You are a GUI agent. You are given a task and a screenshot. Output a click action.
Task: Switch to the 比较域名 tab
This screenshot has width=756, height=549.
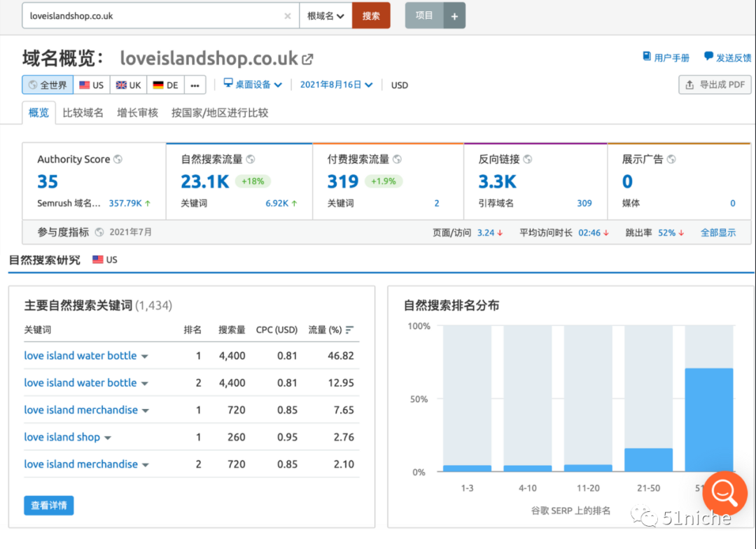point(83,113)
